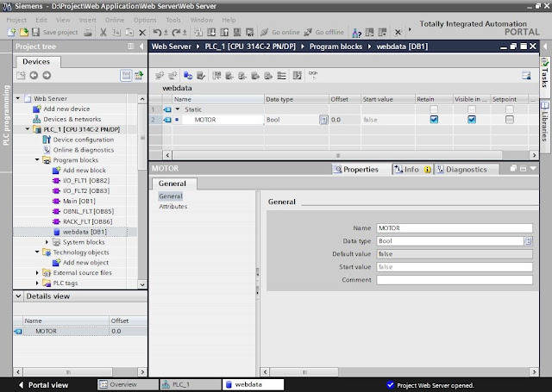Collapse the Static section in the data block table
Viewport: 552px width, 392px height.
(178, 109)
